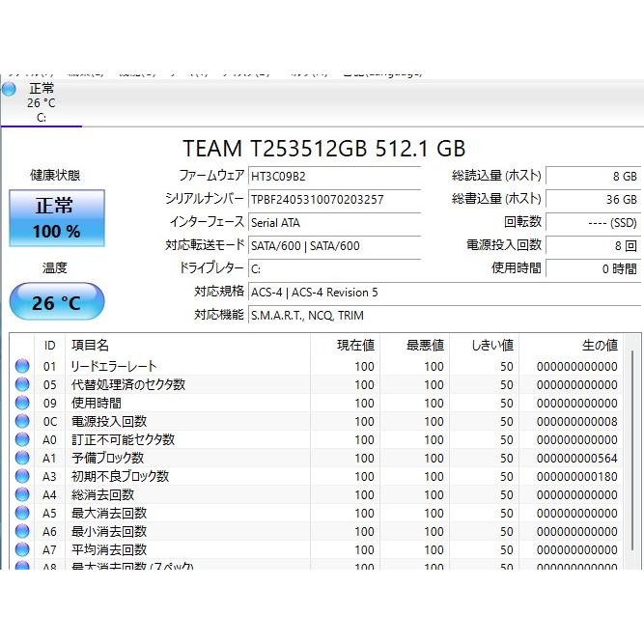Open the 正常 100 % health status button
This screenshot has width=644, height=644.
[x=57, y=218]
